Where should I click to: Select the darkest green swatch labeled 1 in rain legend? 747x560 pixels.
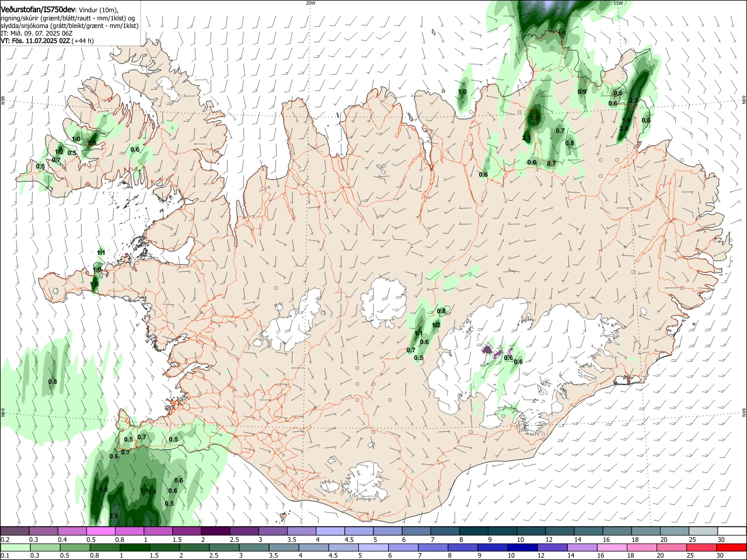[134, 547]
